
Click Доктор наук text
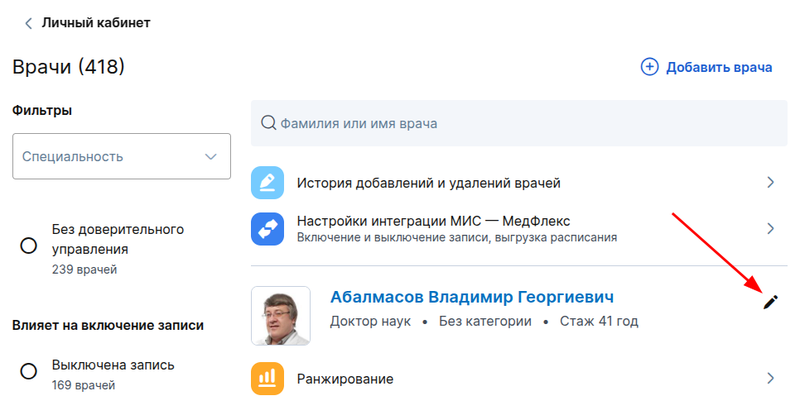pyautogui.click(x=370, y=321)
